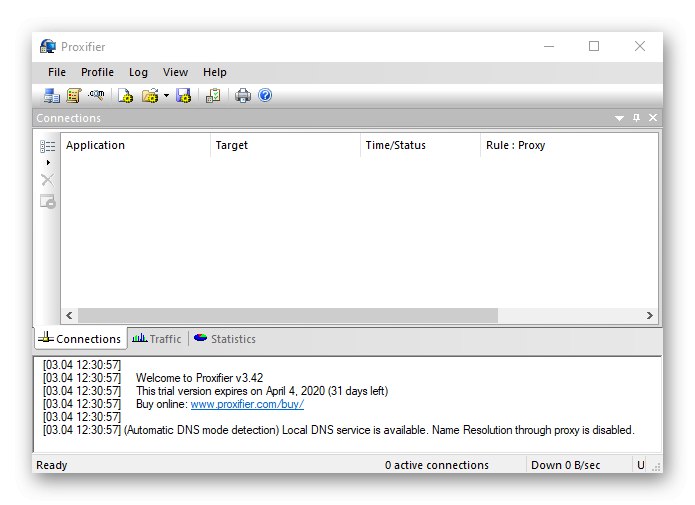Open the Connections panel dropdown arrow
The width and height of the screenshot is (695, 505).
tap(619, 118)
